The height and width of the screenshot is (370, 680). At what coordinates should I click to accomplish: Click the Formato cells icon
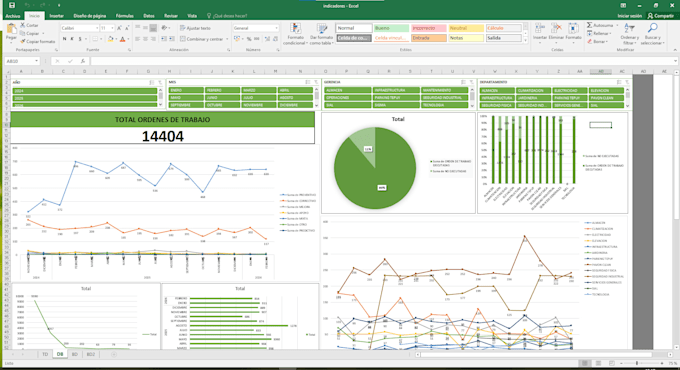[x=573, y=29]
